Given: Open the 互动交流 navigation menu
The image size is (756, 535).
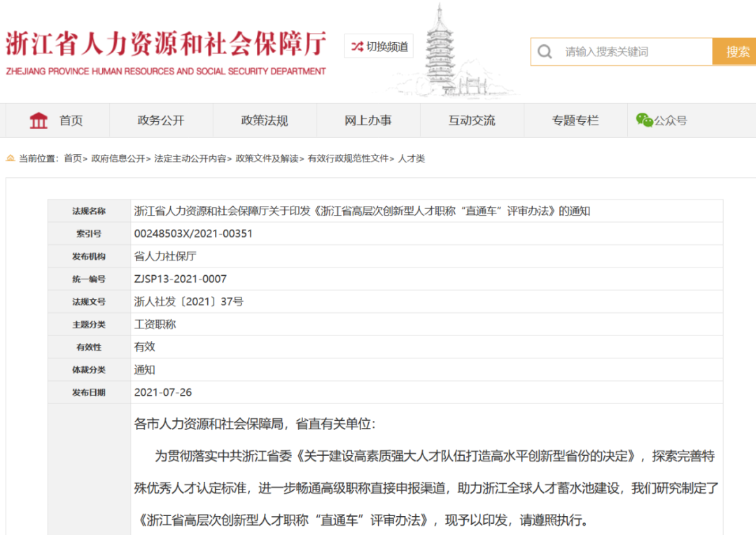Looking at the screenshot, I should click(472, 120).
